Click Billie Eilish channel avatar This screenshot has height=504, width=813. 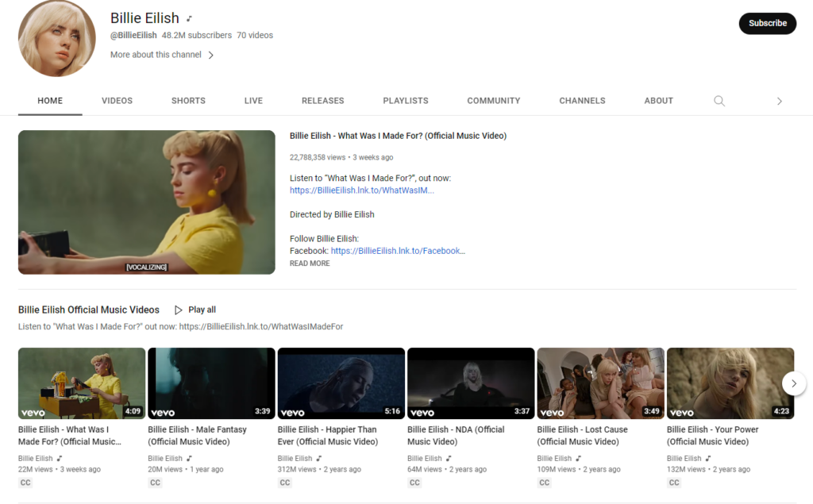[x=57, y=38]
